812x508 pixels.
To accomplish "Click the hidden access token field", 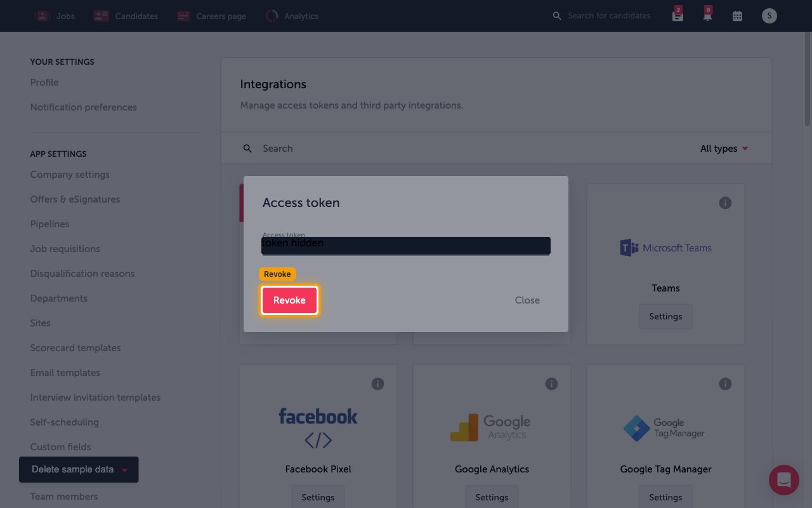I will tap(406, 246).
